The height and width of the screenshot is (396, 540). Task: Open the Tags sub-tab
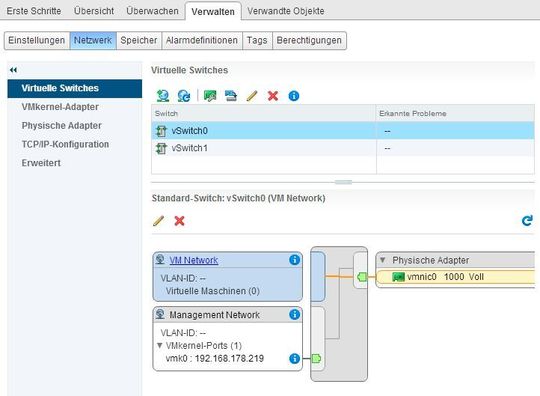click(x=257, y=40)
